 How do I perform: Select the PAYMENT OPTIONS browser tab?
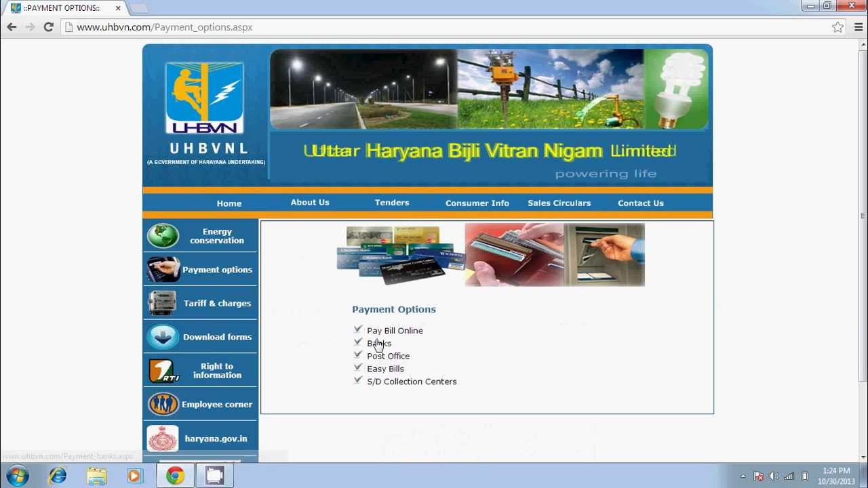64,8
